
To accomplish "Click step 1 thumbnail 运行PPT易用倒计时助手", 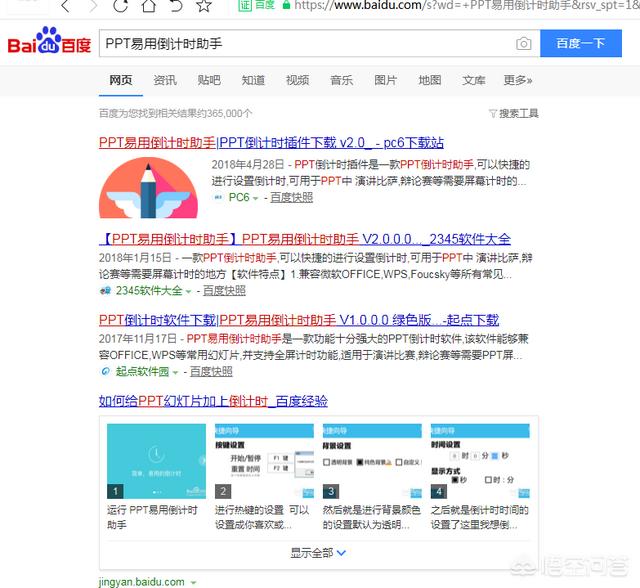I will pos(156,461).
